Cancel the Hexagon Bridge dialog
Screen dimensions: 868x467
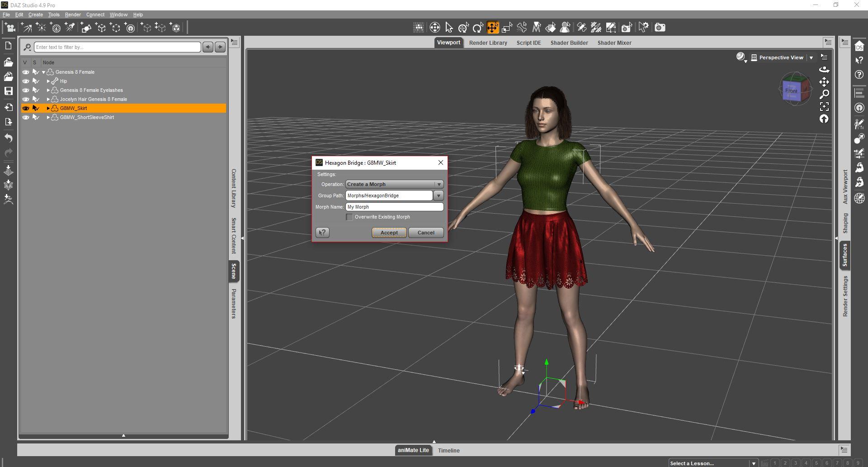point(425,233)
